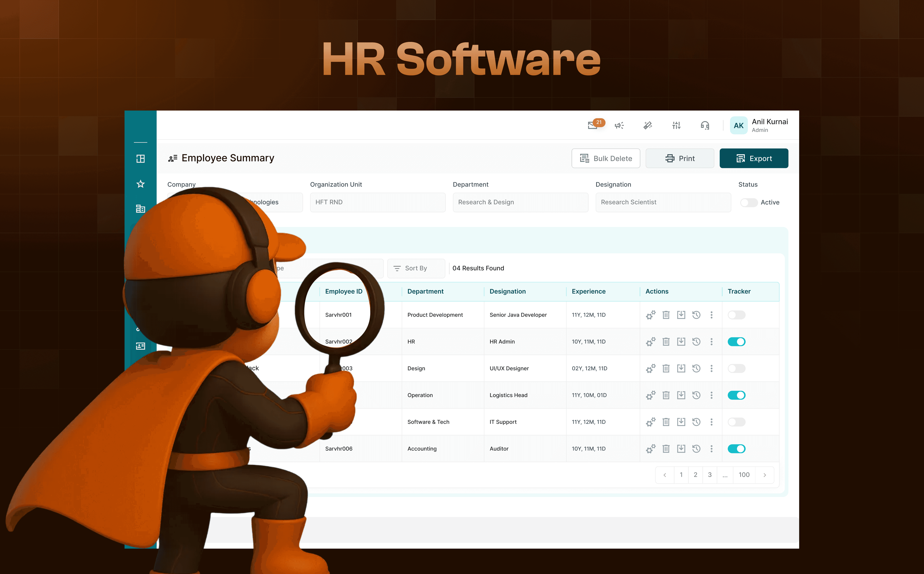Toggle the Active status switch
924x574 pixels.
749,202
